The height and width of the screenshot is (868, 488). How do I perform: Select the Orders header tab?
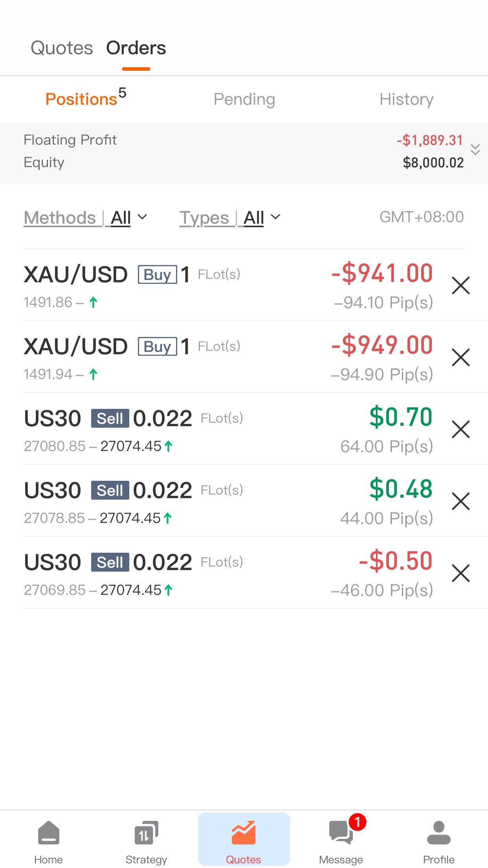pos(136,48)
